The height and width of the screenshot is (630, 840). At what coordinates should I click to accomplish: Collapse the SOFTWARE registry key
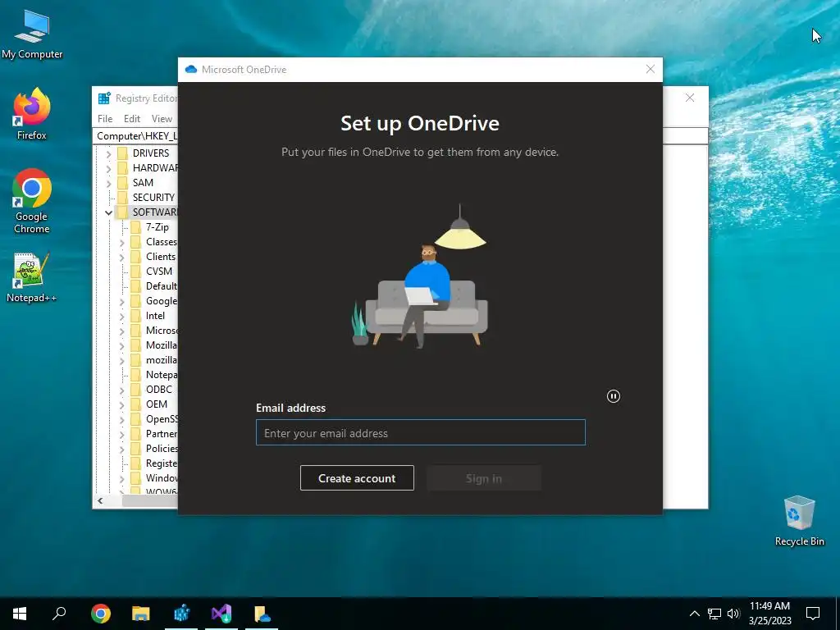coord(109,212)
